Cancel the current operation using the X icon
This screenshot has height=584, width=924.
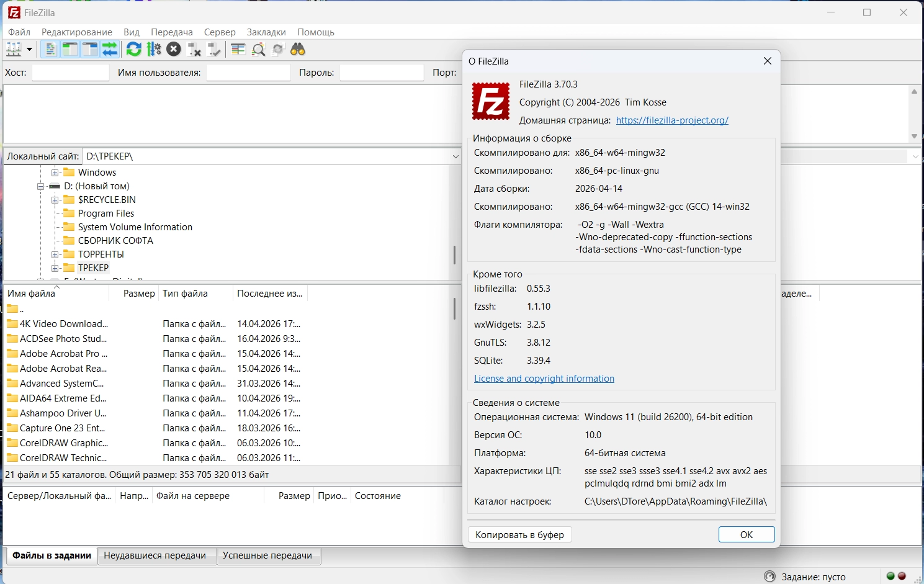pyautogui.click(x=174, y=50)
